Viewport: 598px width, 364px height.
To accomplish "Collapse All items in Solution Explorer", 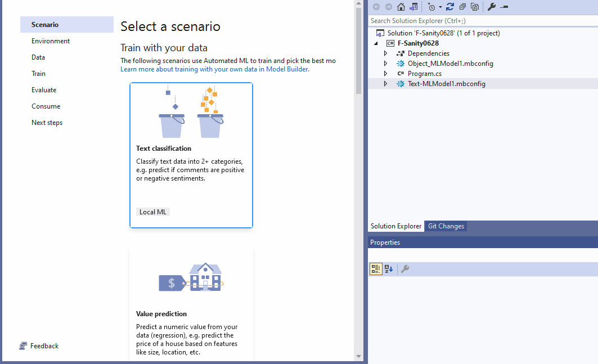I will (x=463, y=7).
